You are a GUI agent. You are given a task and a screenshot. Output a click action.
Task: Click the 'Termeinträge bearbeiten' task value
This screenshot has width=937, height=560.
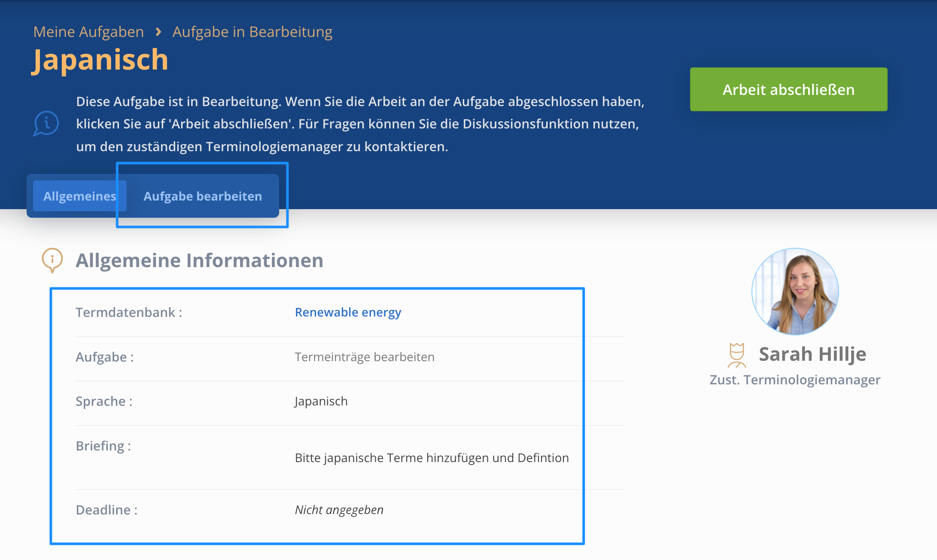click(365, 357)
